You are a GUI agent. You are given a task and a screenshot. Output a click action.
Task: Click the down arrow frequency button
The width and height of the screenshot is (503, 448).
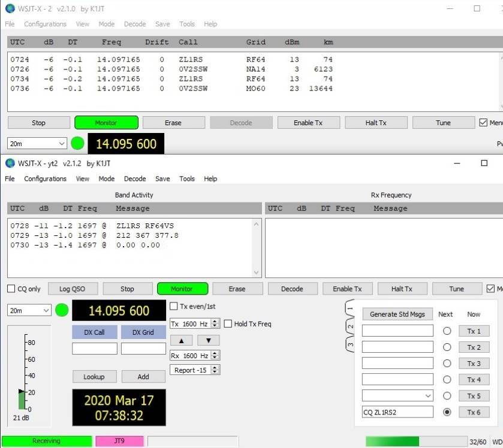tap(208, 340)
